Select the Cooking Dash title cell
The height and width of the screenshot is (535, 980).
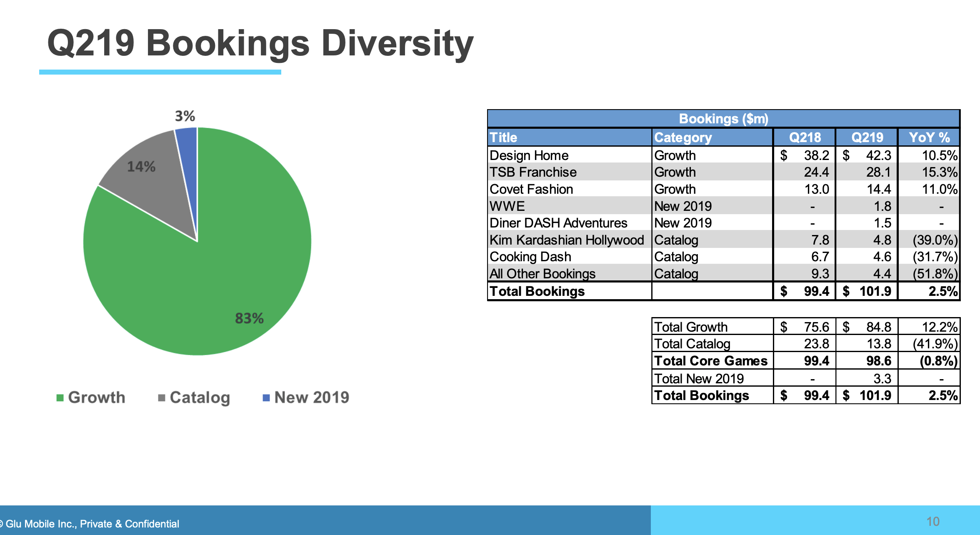click(570, 257)
